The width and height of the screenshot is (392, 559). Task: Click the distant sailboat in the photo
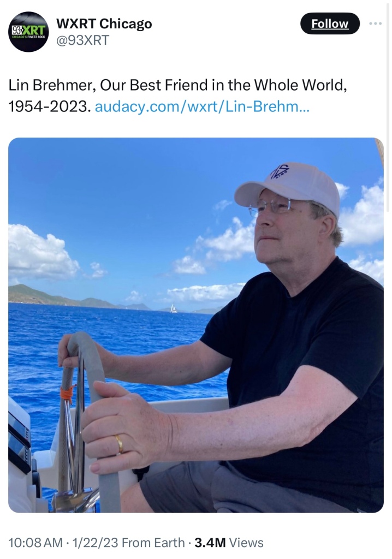coord(174,308)
